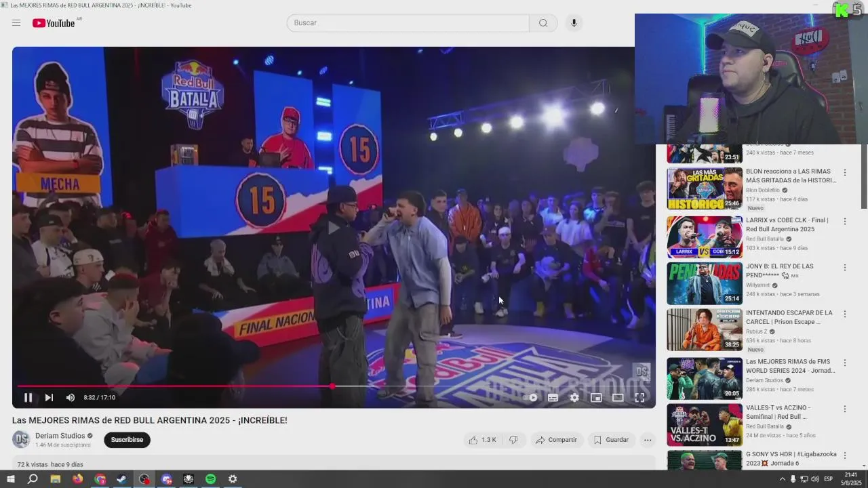Image resolution: width=868 pixels, height=488 pixels.
Task: Open Firefox from the taskbar
Action: 78,479
